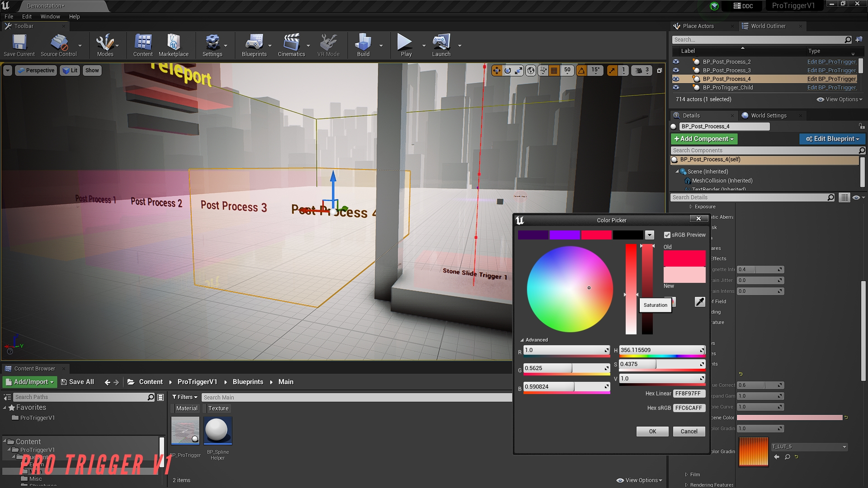The image size is (868, 488).
Task: Toggle the sRGB Preview checkbox
Action: coord(668,235)
